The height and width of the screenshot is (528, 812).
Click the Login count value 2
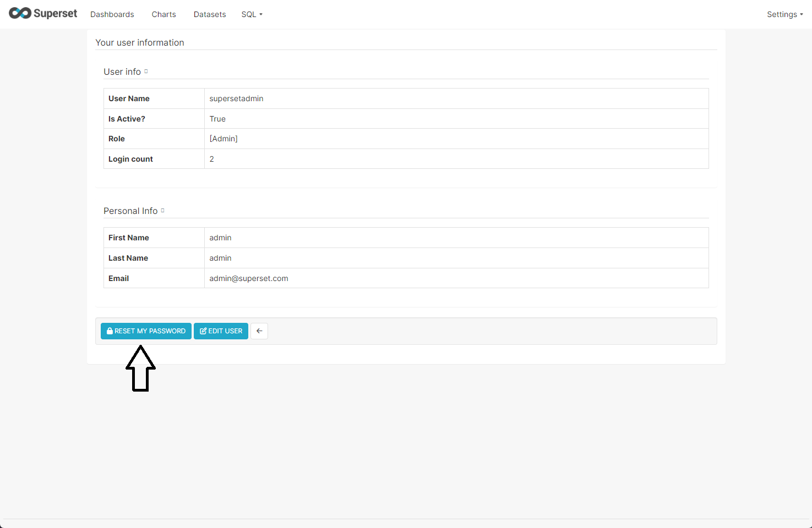pos(211,159)
